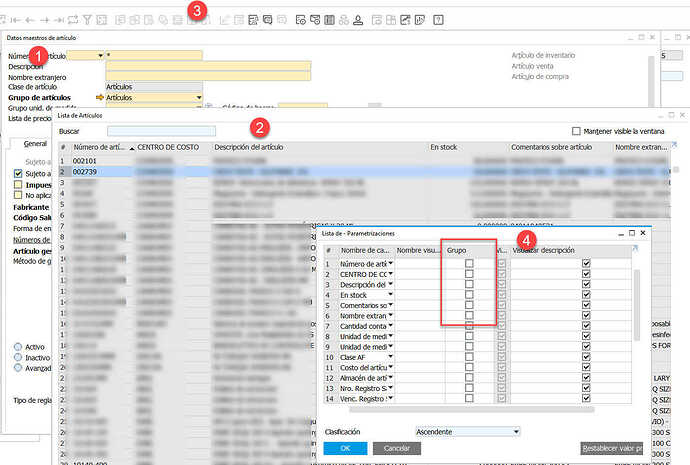
Task: Open the Número de artículo series dropdown
Action: click(100, 55)
